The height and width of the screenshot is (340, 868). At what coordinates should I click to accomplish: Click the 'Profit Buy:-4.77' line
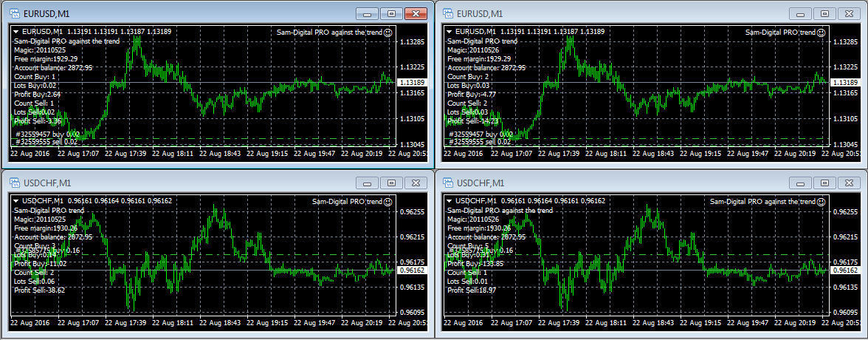click(472, 95)
